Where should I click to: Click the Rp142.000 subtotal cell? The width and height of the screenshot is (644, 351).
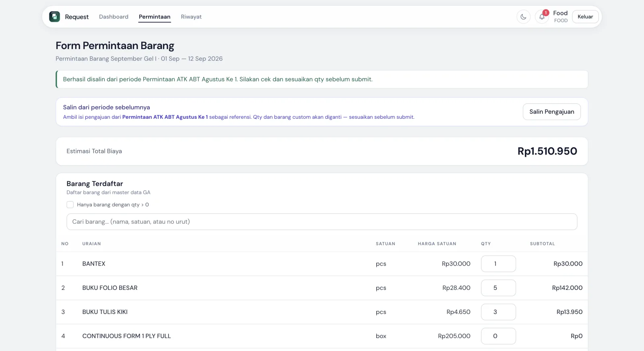(x=567, y=288)
